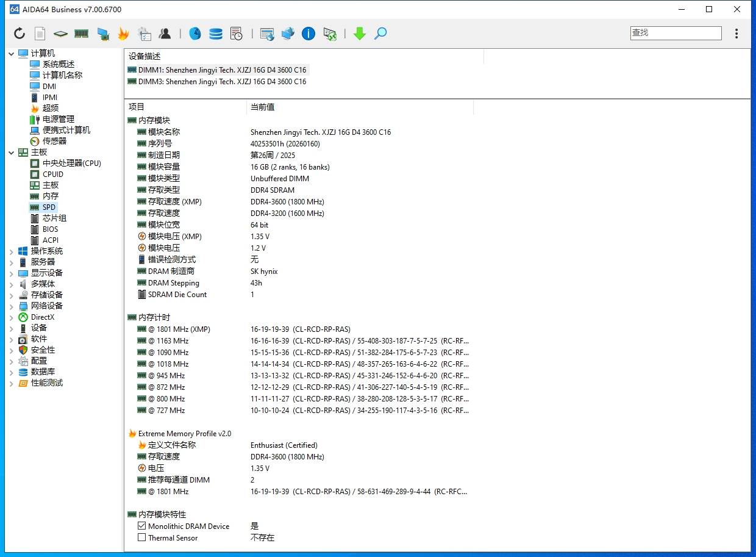Image resolution: width=756 pixels, height=557 pixels.
Task: Click the green download arrow icon
Action: (360, 34)
